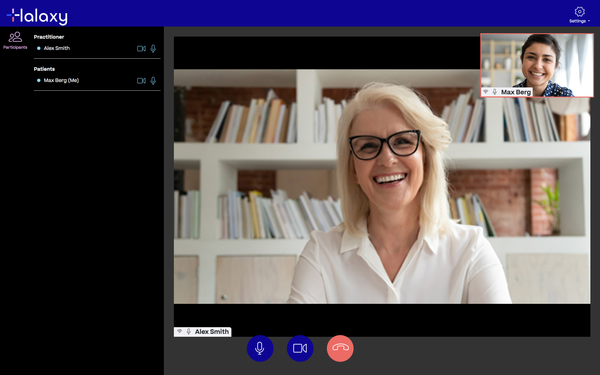Click the Practitioner heading
Viewport: 600px width, 375px height.
click(49, 37)
